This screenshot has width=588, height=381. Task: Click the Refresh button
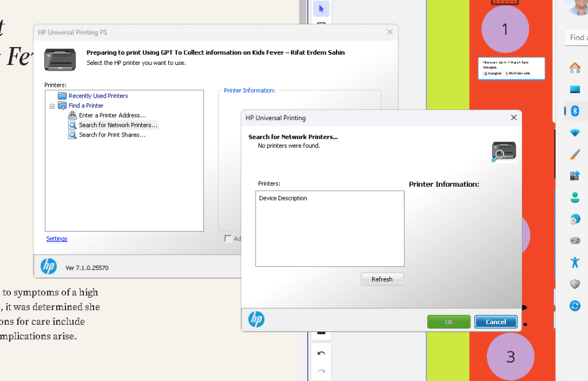coord(382,279)
